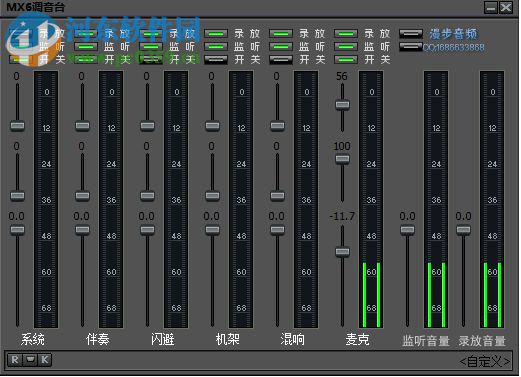Toggle the switch beside 漫步音频
The width and height of the screenshot is (521, 377).
click(x=411, y=34)
